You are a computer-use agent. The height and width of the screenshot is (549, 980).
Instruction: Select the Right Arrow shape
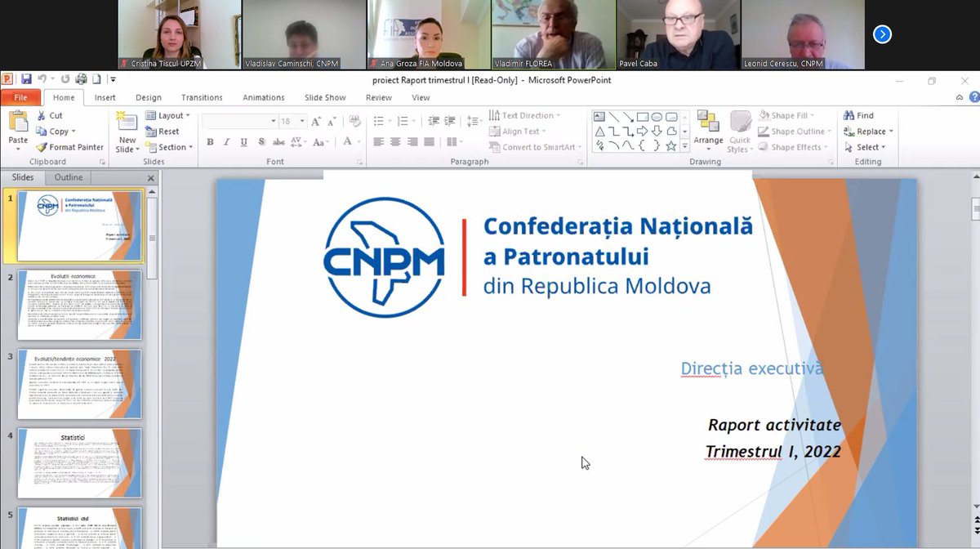[x=643, y=132]
